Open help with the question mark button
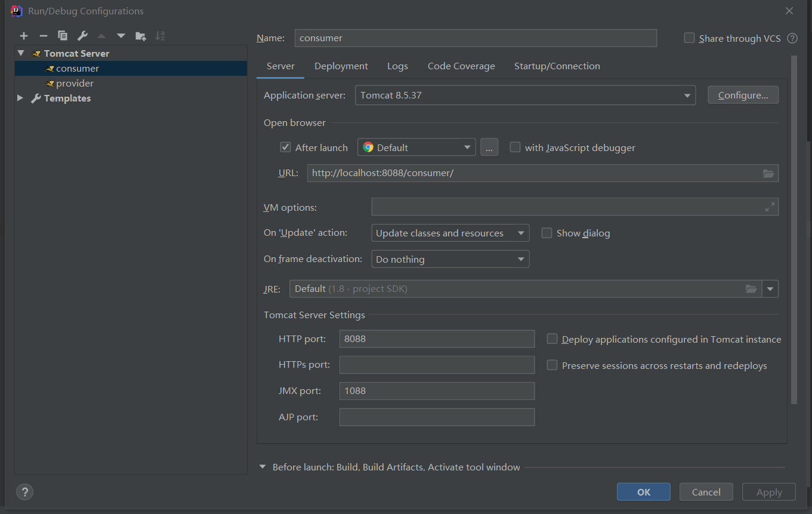The image size is (812, 514). 24,492
